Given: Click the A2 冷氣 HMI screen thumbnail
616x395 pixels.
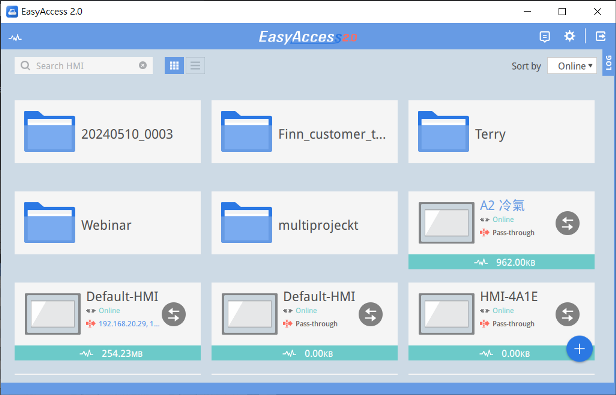Looking at the screenshot, I should coord(446,223).
